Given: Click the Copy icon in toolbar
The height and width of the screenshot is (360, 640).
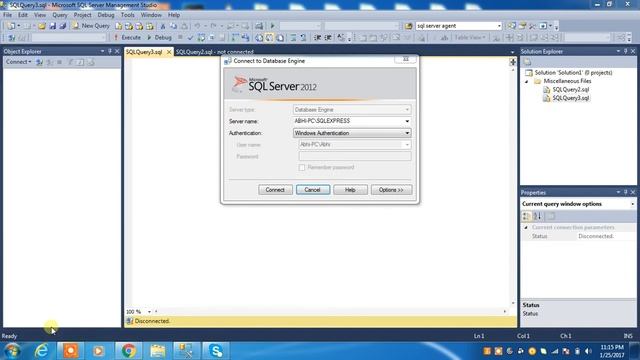Looking at the screenshot, I should coord(173,26).
